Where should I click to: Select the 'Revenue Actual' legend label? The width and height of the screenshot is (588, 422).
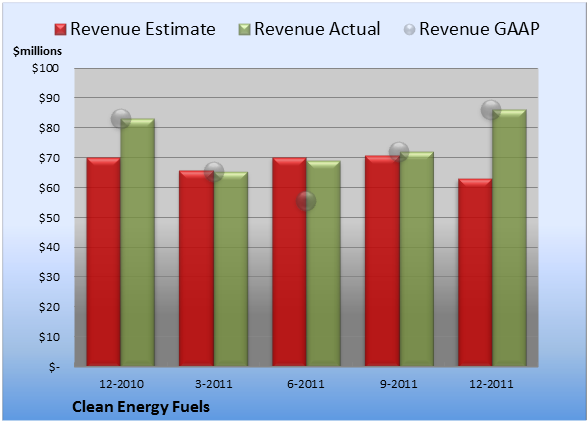(317, 29)
